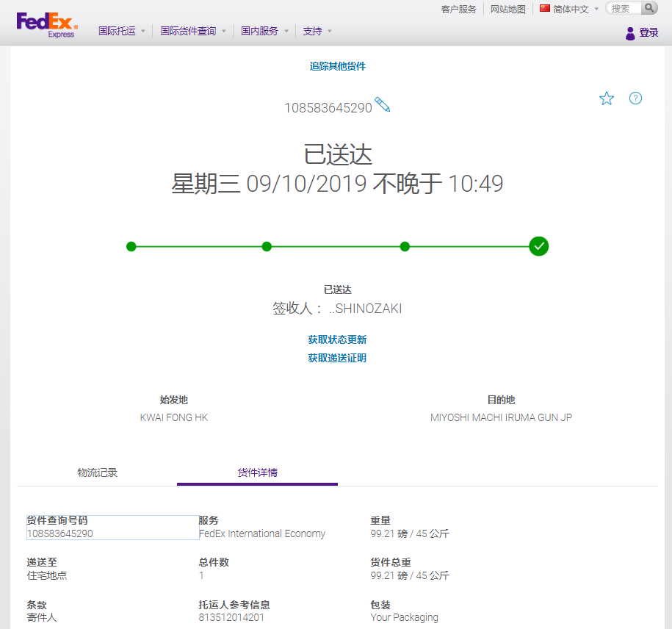Open the 简体中文 language dropdown
The height and width of the screenshot is (629, 672).
pyautogui.click(x=576, y=9)
